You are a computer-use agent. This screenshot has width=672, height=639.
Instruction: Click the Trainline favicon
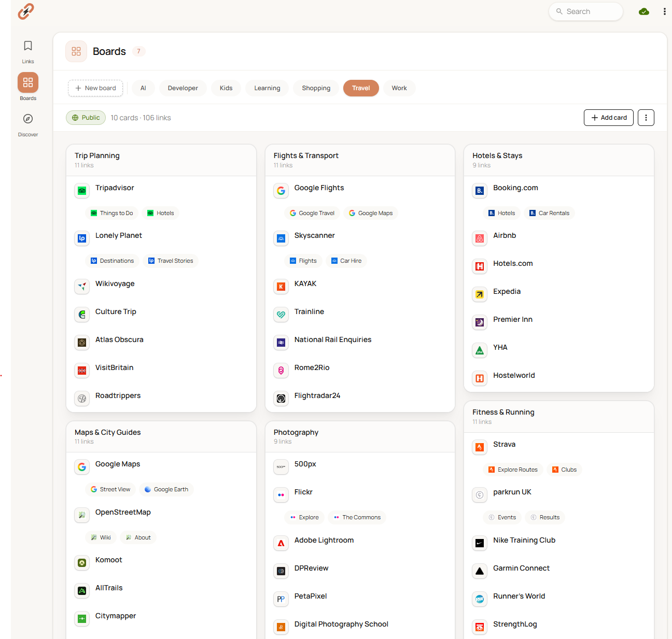tap(281, 315)
